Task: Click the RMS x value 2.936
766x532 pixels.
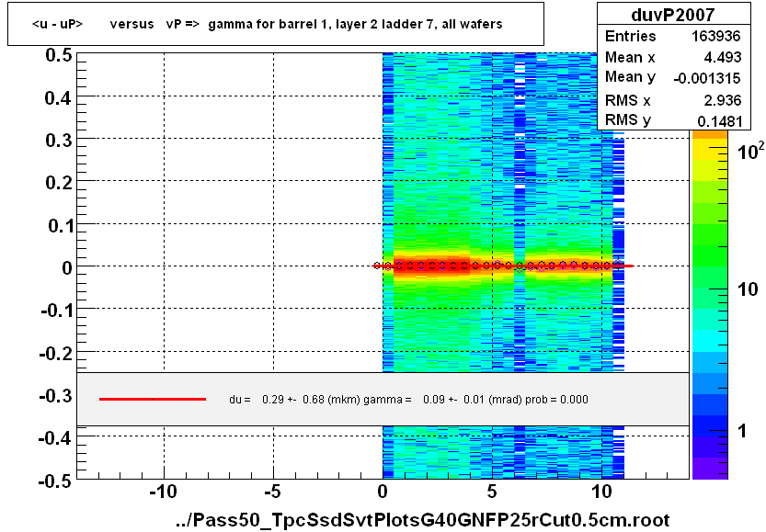Action: click(x=723, y=100)
